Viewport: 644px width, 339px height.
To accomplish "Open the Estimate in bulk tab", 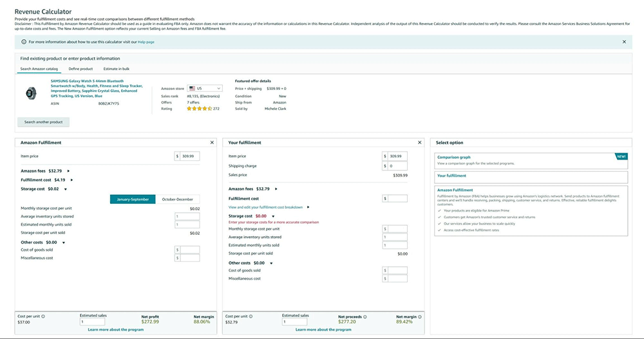I will tap(117, 69).
